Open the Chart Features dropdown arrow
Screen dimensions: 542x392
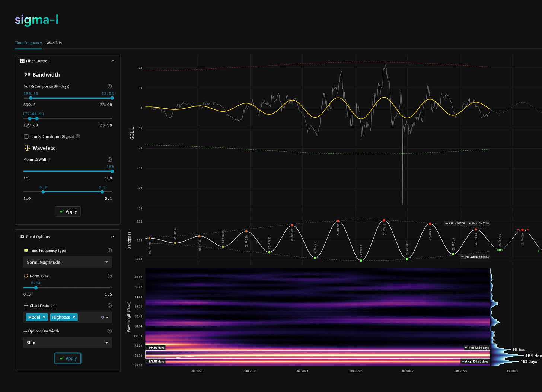(x=107, y=317)
